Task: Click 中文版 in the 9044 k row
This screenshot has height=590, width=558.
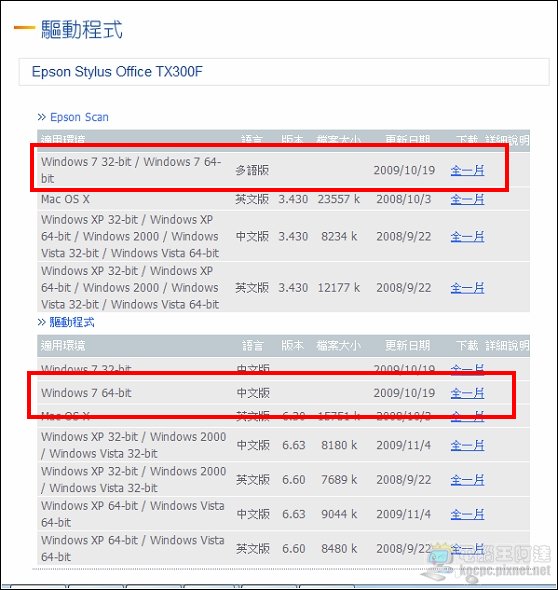Action: tap(253, 514)
